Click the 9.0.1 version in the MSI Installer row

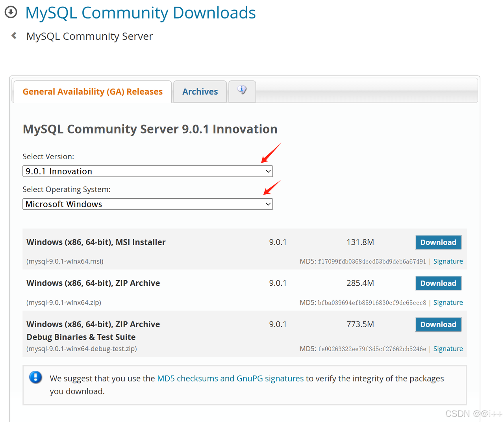click(278, 242)
